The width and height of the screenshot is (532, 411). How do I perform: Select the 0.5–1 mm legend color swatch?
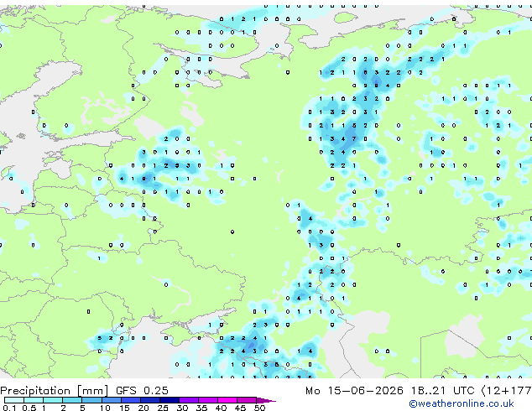click(34, 400)
